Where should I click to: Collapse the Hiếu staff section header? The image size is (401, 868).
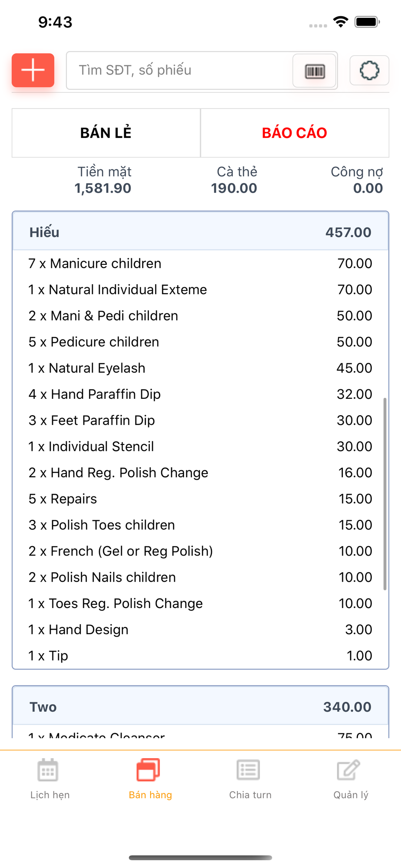pos(200,232)
